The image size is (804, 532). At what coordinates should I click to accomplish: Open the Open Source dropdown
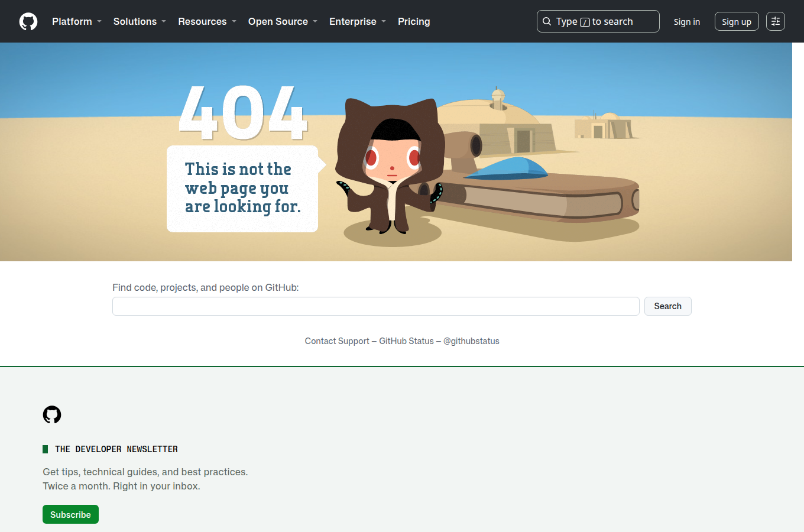pyautogui.click(x=283, y=21)
